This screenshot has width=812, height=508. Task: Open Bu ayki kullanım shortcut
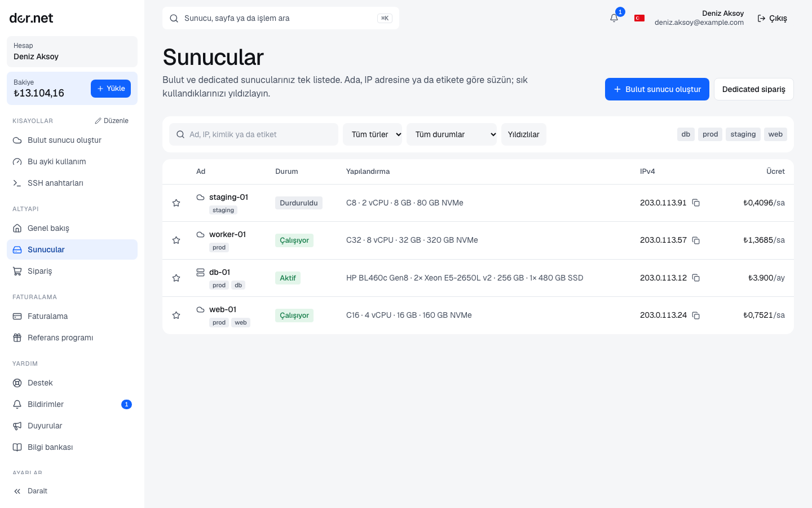click(72, 161)
